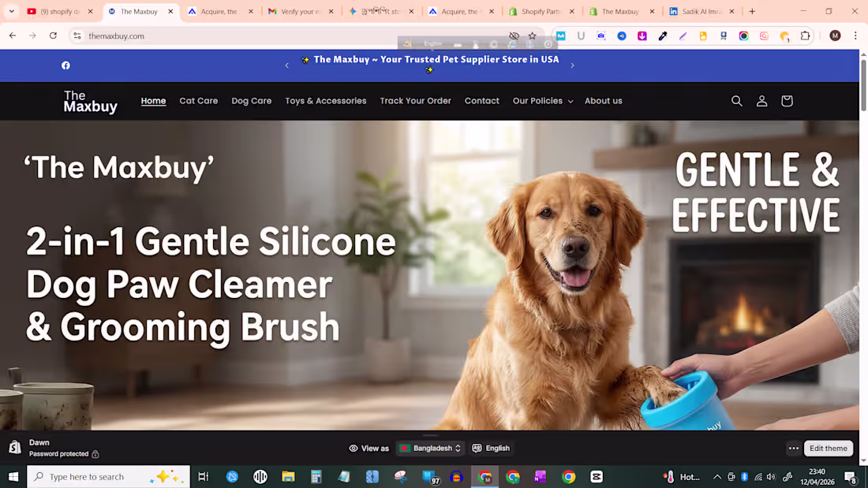Switch to the Verify your email Gmail tab
This screenshot has height=488, width=868.
click(301, 11)
